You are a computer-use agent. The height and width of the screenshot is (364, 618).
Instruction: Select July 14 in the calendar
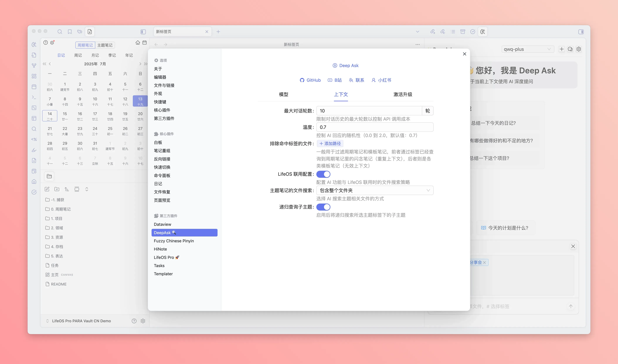pyautogui.click(x=50, y=116)
